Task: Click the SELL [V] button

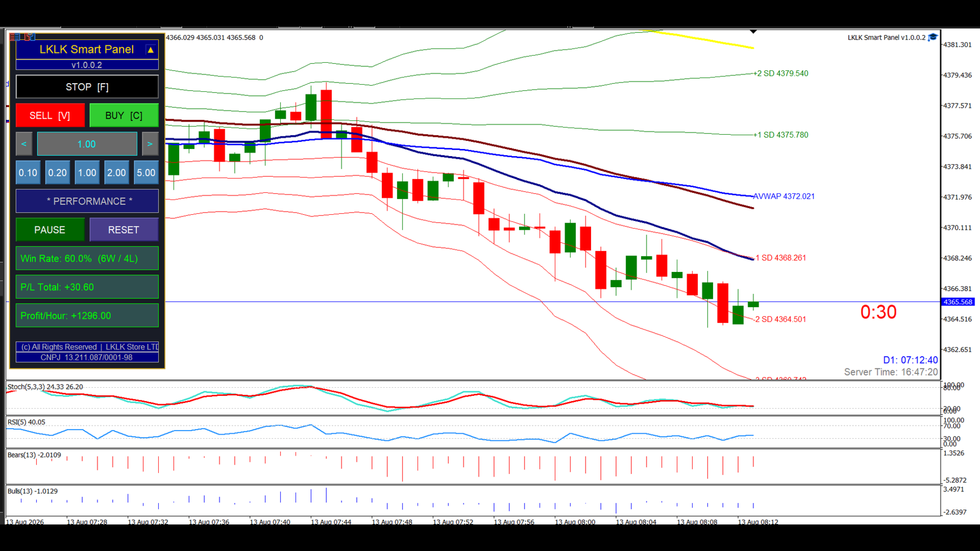Action: 50,115
